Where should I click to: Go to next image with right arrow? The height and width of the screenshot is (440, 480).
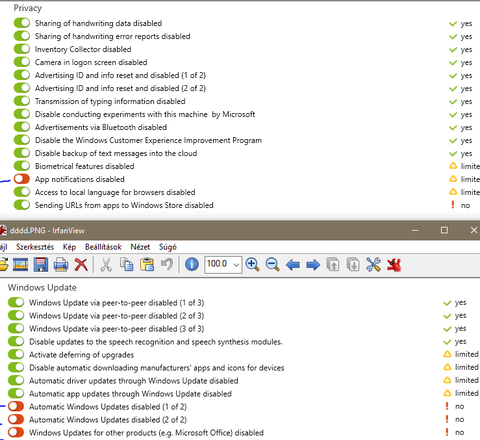(313, 265)
